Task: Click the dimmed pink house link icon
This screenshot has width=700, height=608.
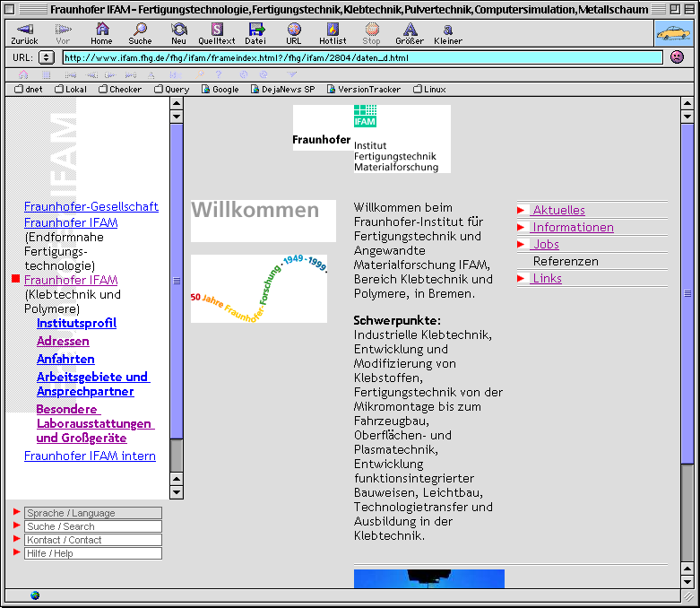Action: point(23,74)
